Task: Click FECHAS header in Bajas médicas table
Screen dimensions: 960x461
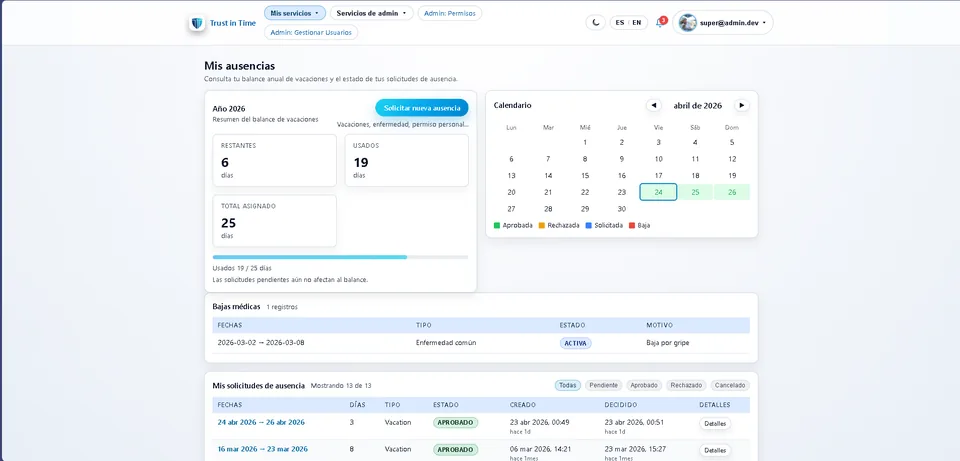Action: pos(230,325)
